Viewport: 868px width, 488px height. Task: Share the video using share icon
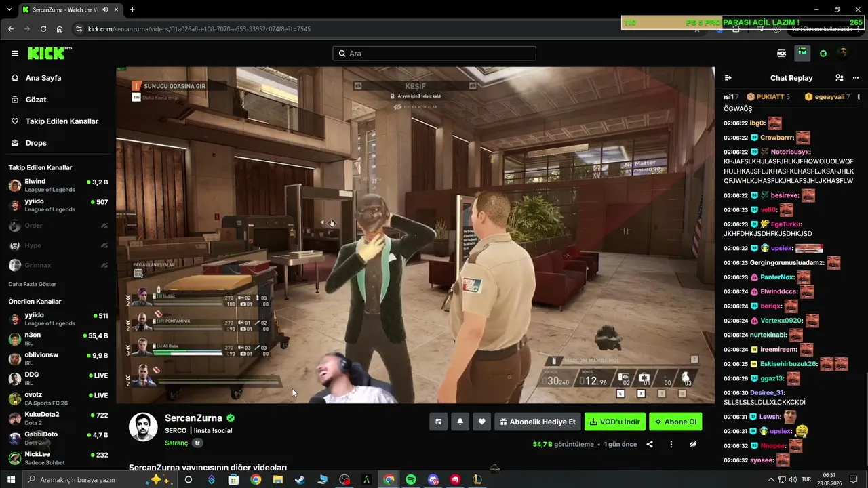[650, 445]
